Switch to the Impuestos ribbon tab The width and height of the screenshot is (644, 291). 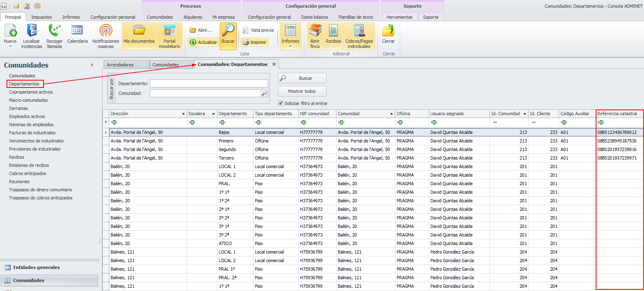(x=41, y=17)
